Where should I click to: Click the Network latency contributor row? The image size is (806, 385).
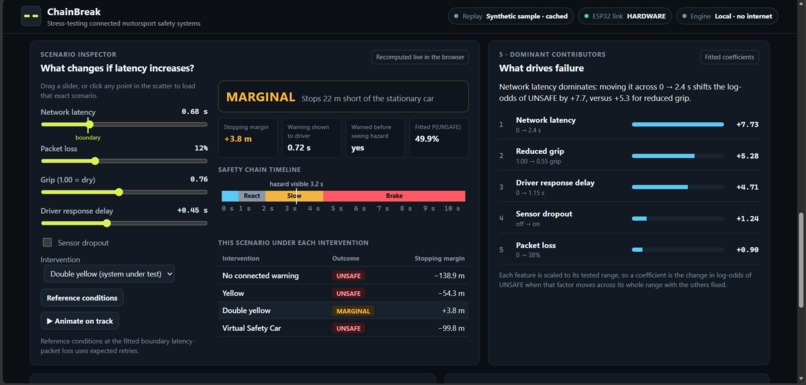629,124
